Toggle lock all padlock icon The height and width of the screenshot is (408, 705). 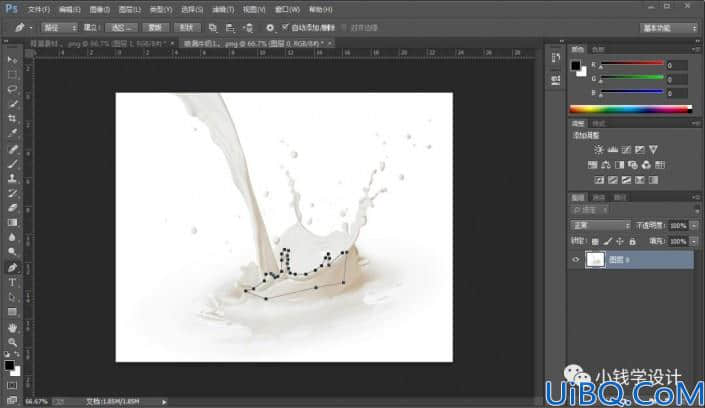(x=632, y=242)
